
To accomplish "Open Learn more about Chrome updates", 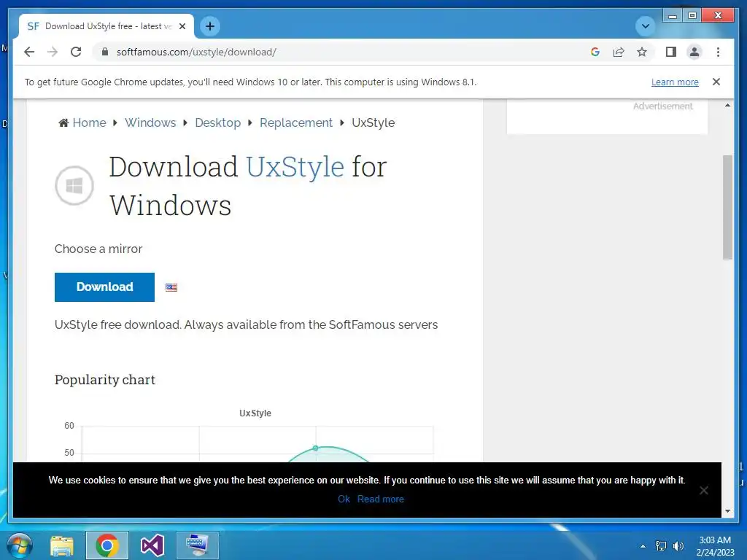I will pos(675,82).
